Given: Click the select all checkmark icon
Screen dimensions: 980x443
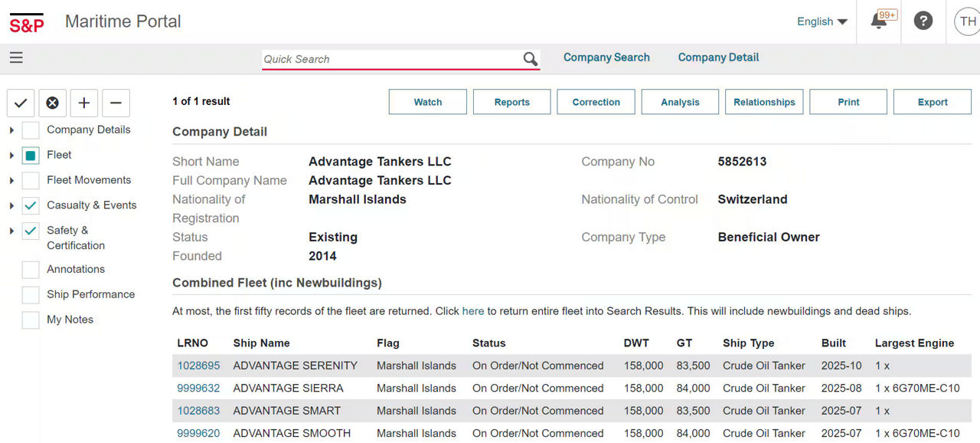Looking at the screenshot, I should [21, 103].
